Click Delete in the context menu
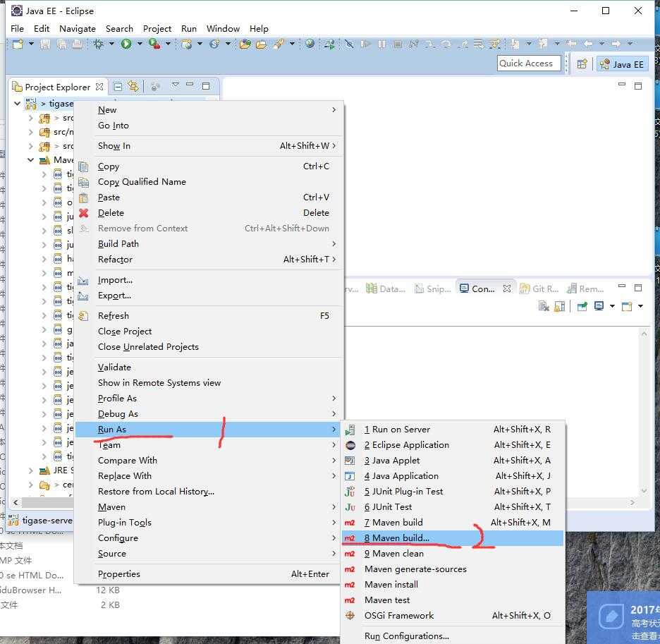This screenshot has width=660, height=644. click(208, 213)
